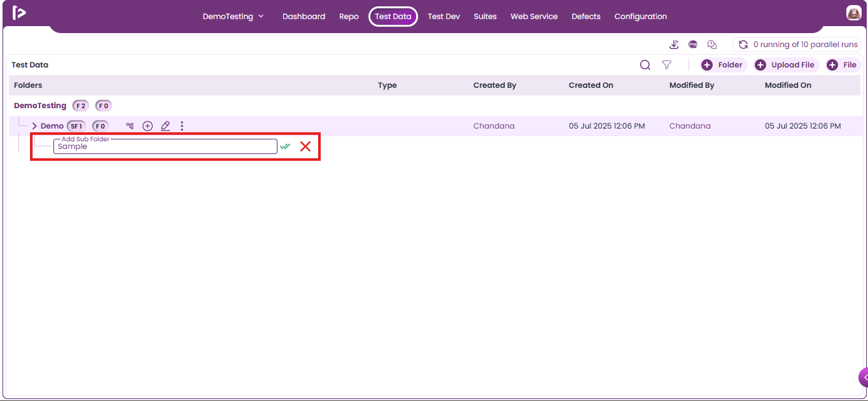Click the Modified On date for Demo
Image resolution: width=868 pixels, height=401 pixels.
click(x=803, y=126)
